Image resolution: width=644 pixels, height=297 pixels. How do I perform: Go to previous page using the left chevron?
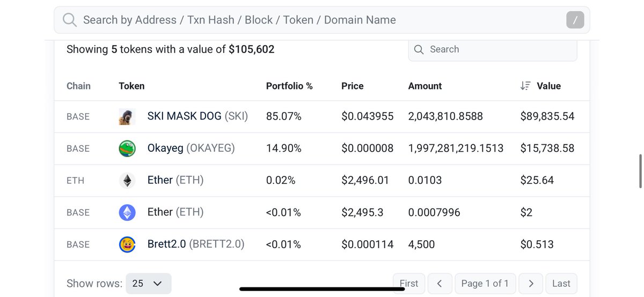(x=440, y=284)
